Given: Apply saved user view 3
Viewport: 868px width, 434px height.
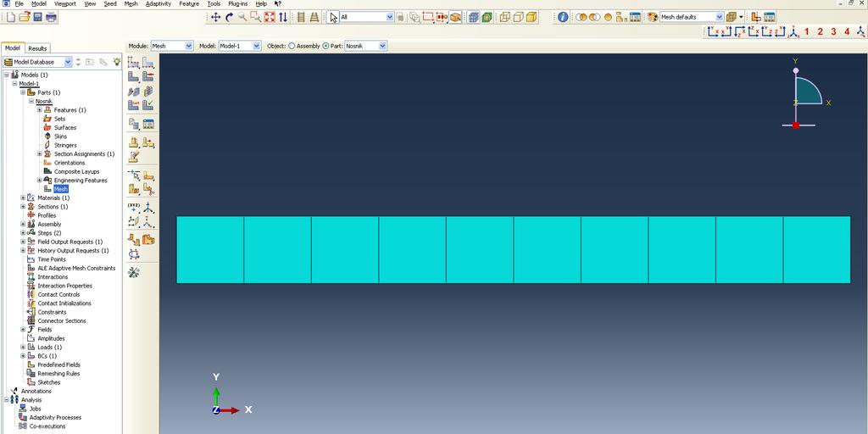Looking at the screenshot, I should [x=834, y=31].
